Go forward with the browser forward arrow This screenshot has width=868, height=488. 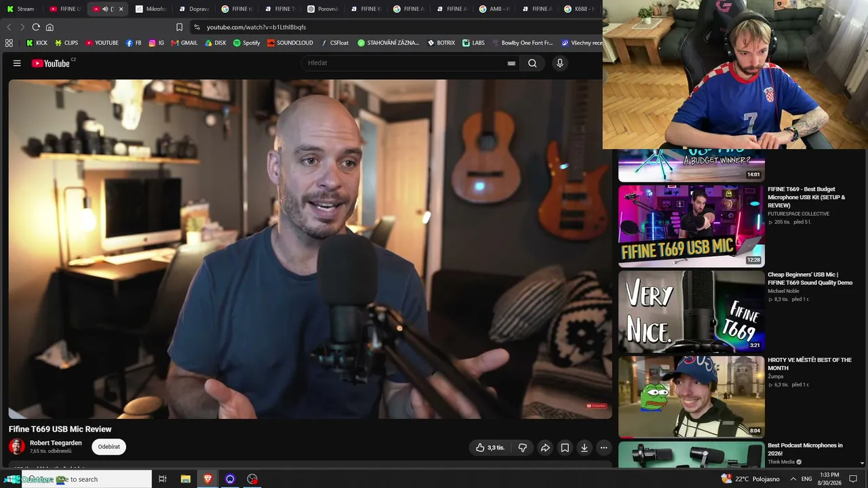pyautogui.click(x=22, y=27)
